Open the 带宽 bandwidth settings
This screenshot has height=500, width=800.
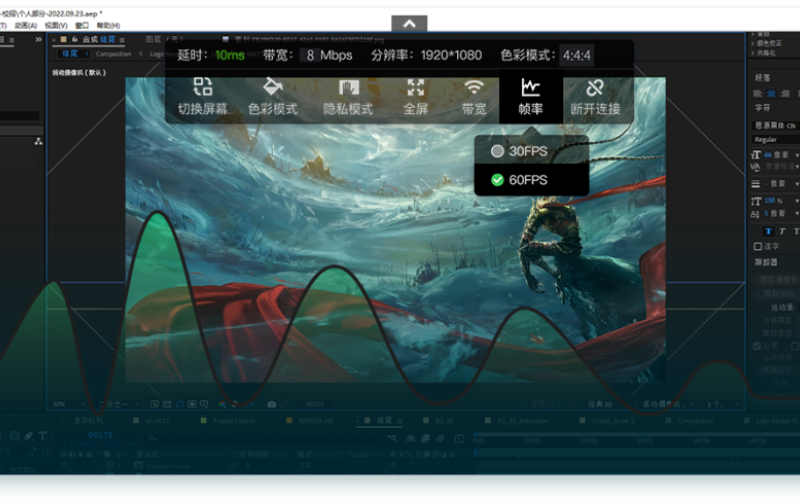tap(474, 96)
